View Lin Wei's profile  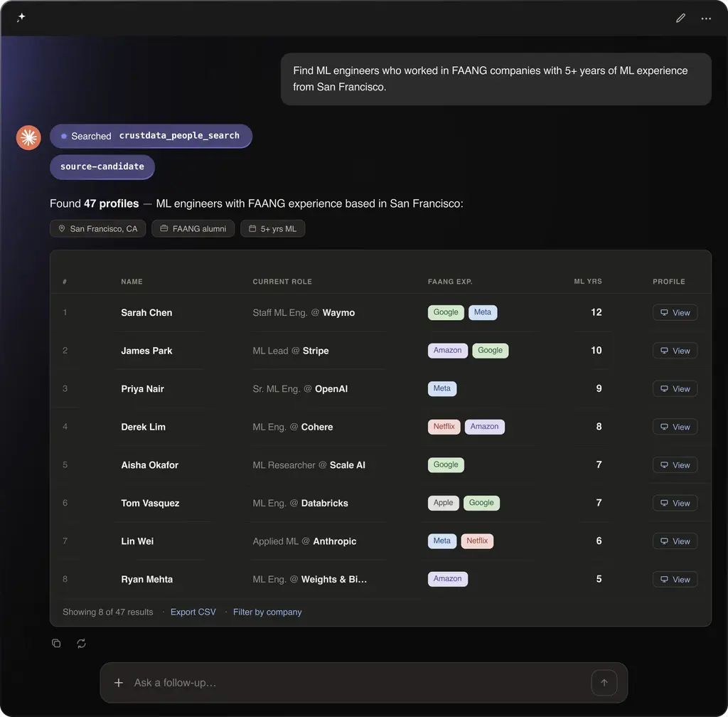(675, 541)
